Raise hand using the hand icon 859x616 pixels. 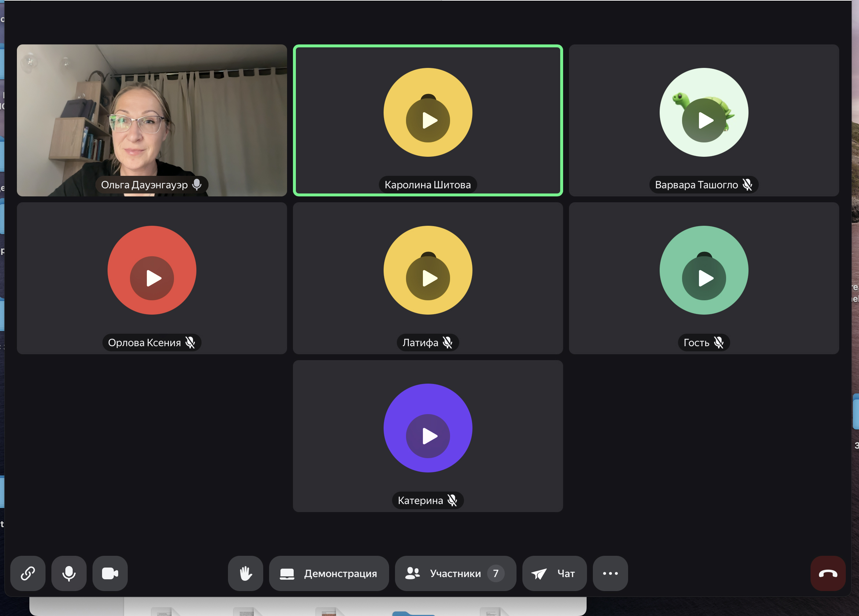click(246, 573)
